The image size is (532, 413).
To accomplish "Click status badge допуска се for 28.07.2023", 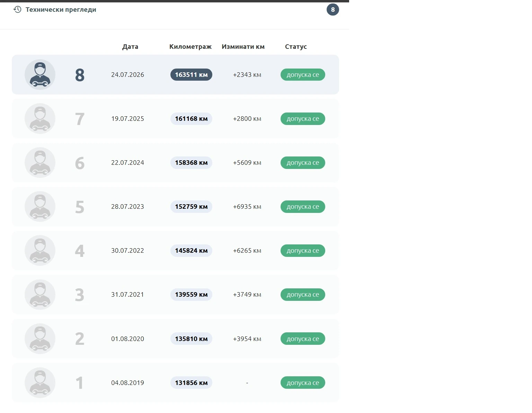I will click(x=303, y=206).
